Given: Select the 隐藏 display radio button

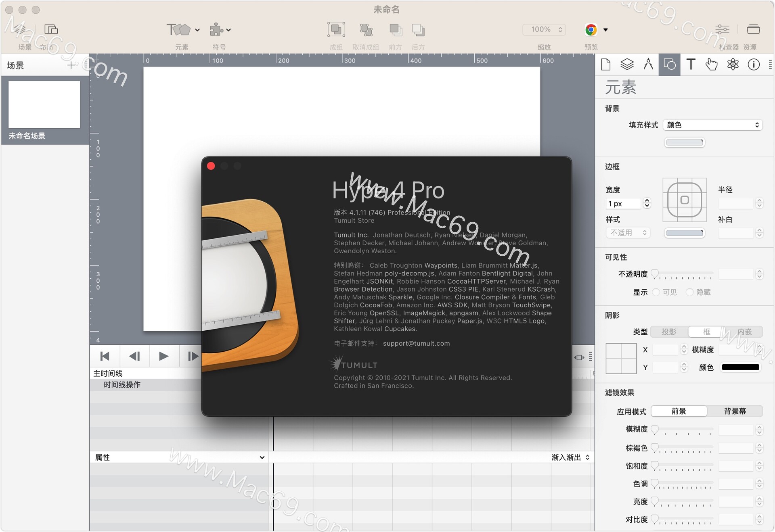Looking at the screenshot, I should 689,292.
